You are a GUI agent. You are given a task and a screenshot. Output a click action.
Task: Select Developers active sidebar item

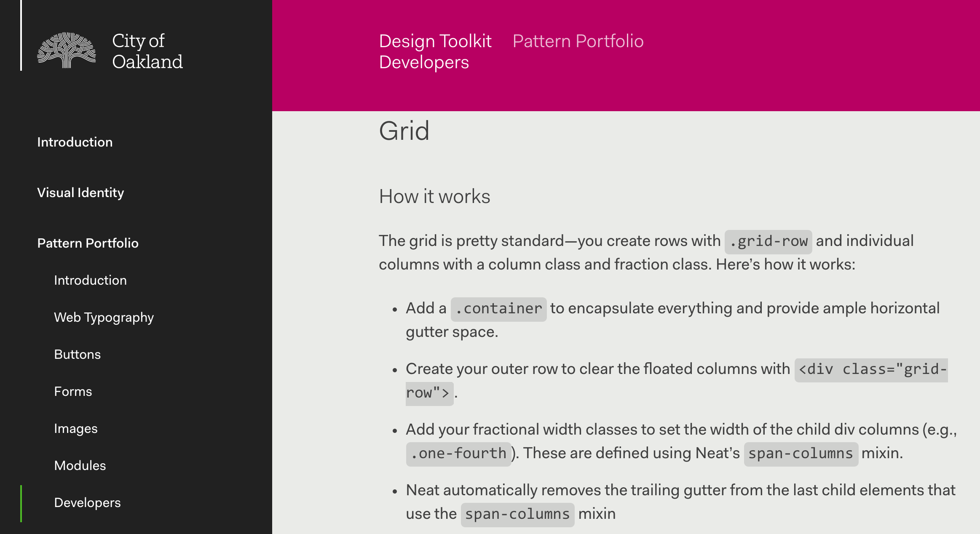(88, 502)
